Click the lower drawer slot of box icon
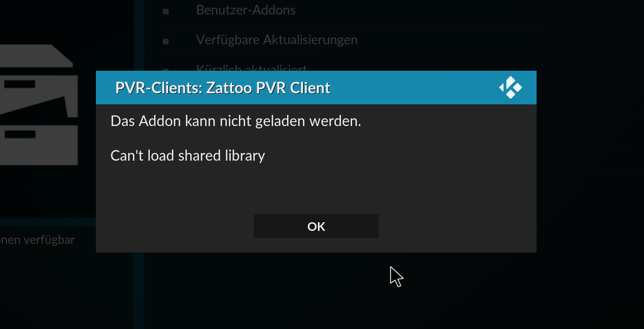The image size is (644, 329). [x=19, y=134]
